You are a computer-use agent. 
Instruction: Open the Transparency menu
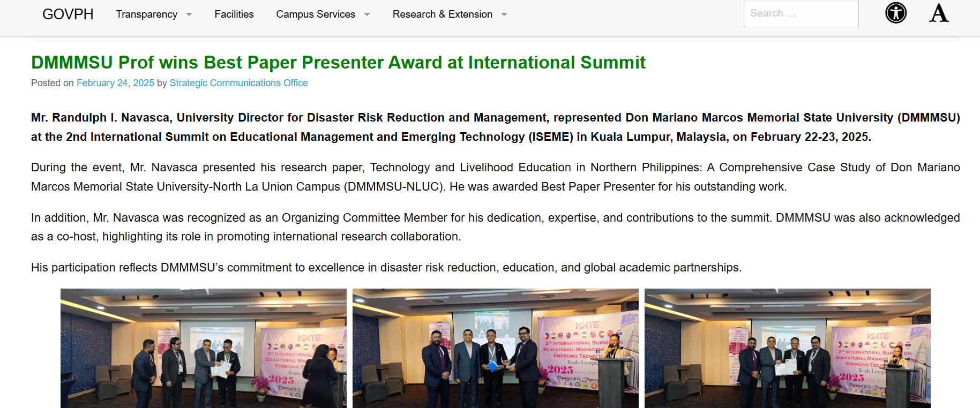click(x=147, y=14)
